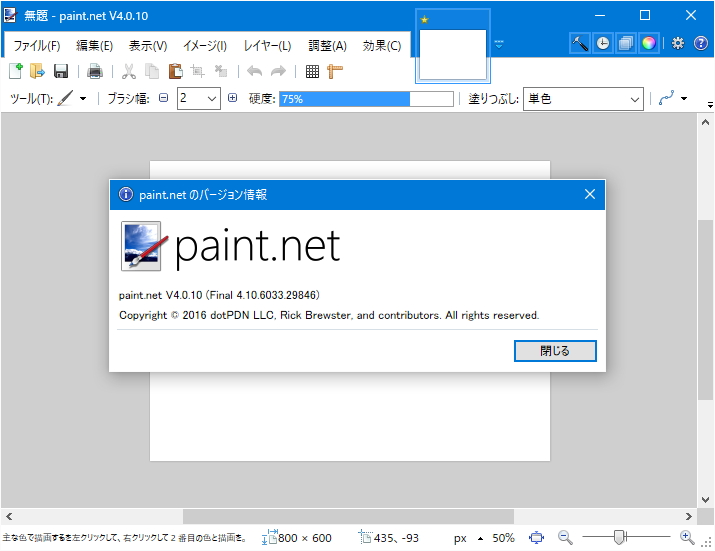This screenshot has width=715, height=551.
Task: Toggle the pixel grid icon
Action: coord(312,72)
